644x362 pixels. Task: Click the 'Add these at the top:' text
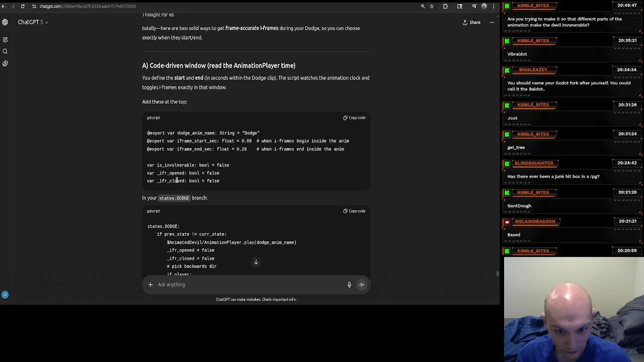click(x=165, y=102)
